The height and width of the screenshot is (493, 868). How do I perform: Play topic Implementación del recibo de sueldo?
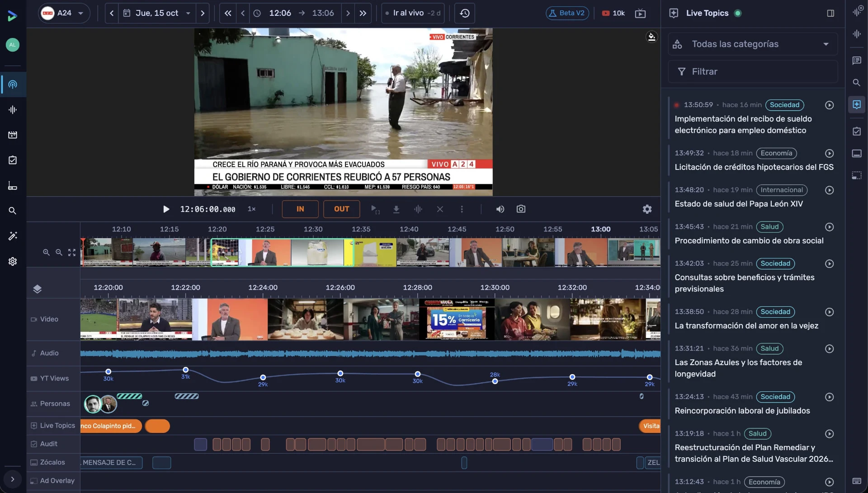click(829, 105)
